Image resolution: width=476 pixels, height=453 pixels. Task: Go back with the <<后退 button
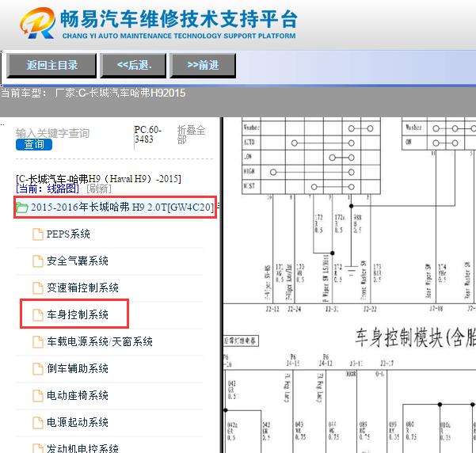pyautogui.click(x=133, y=65)
